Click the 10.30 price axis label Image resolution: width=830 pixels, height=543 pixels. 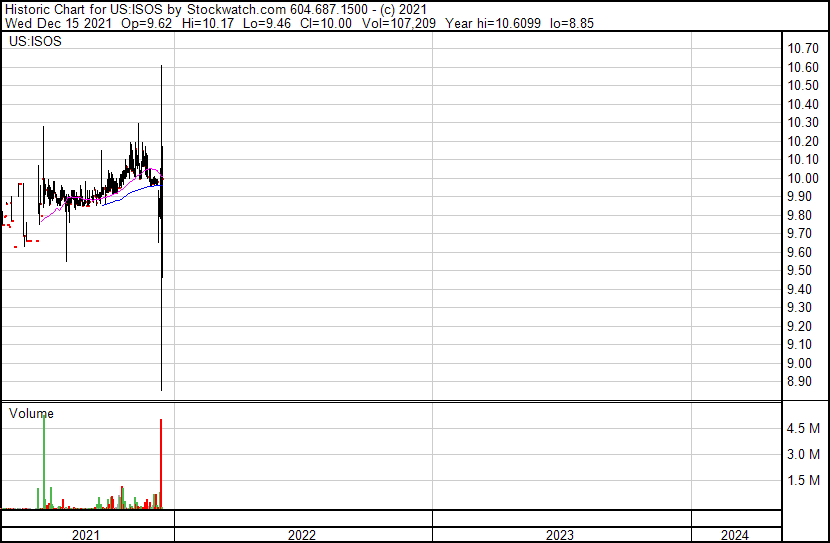pyautogui.click(x=804, y=123)
